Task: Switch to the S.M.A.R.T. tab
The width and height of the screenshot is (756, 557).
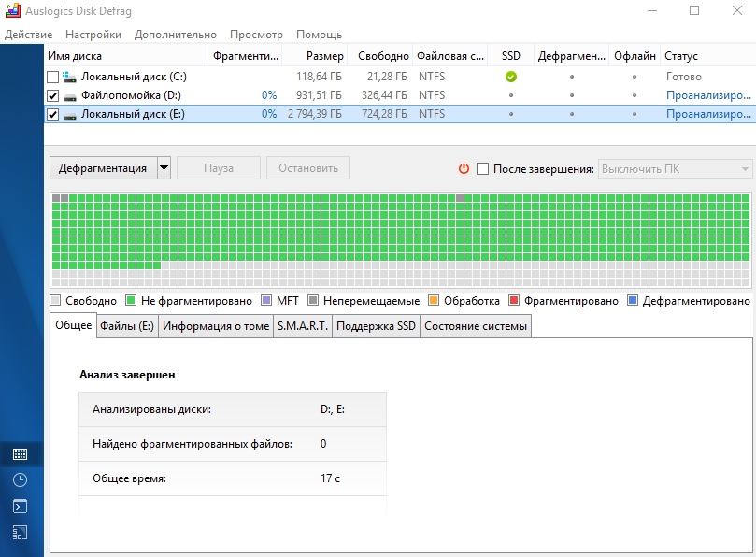Action: 302,326
